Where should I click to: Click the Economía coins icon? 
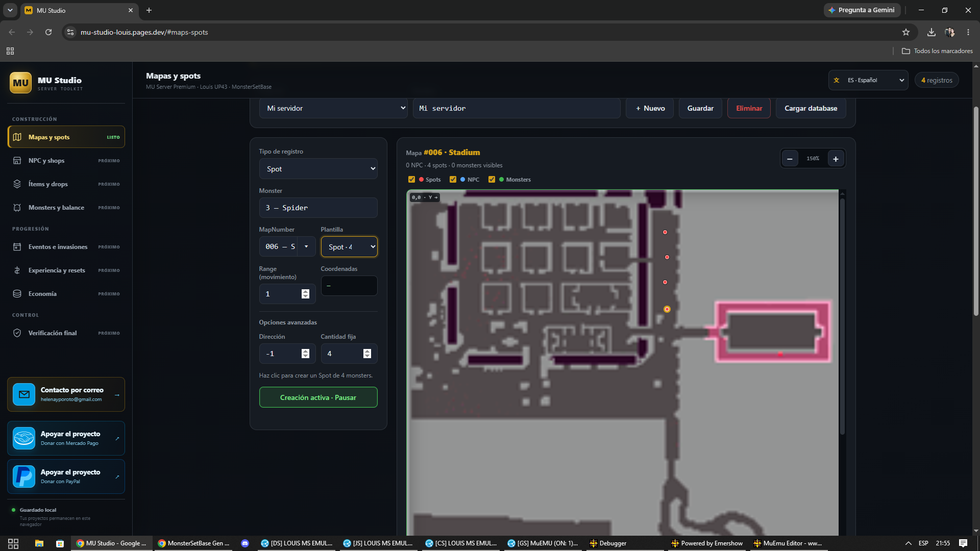coord(17,294)
